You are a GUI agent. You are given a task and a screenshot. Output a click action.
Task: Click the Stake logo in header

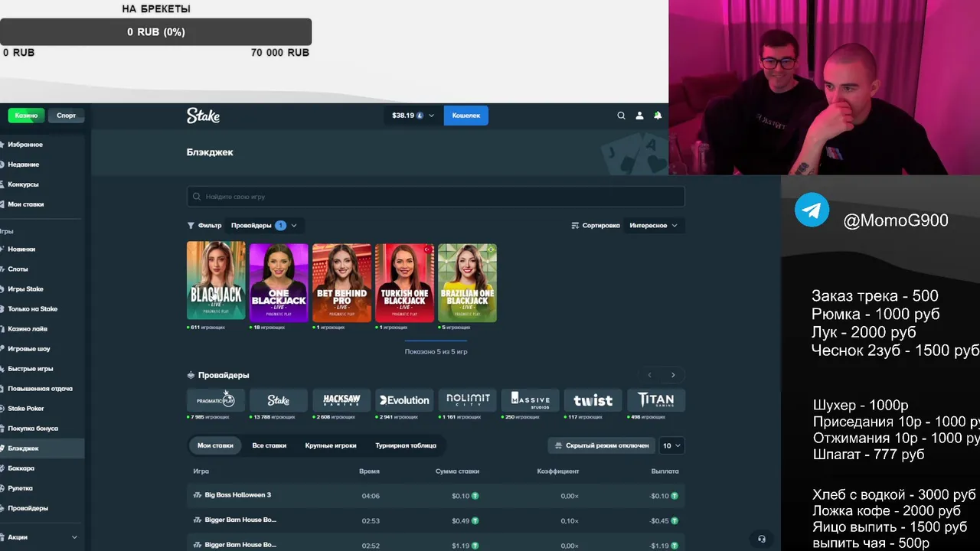(x=203, y=116)
